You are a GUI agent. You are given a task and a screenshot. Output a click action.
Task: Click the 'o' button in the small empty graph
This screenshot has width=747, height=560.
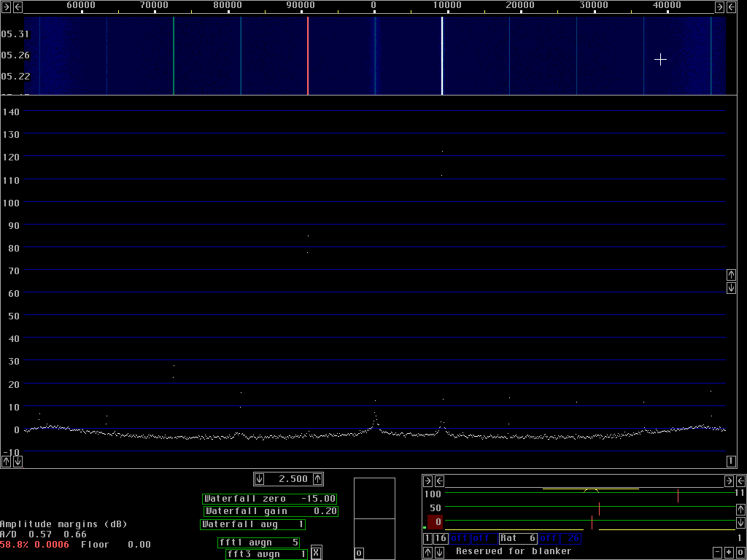pos(359,553)
